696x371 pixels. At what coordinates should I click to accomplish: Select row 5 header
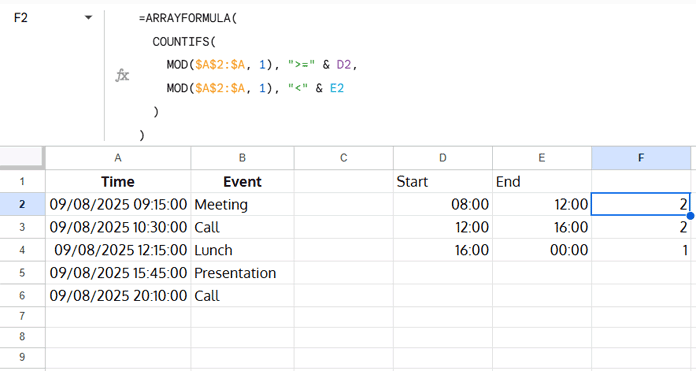tap(22, 272)
